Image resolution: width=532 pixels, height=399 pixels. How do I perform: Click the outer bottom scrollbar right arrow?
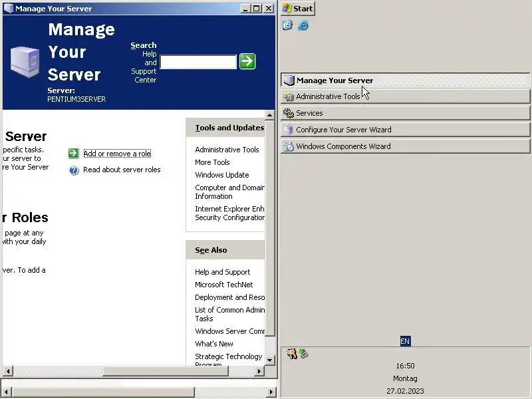click(271, 392)
